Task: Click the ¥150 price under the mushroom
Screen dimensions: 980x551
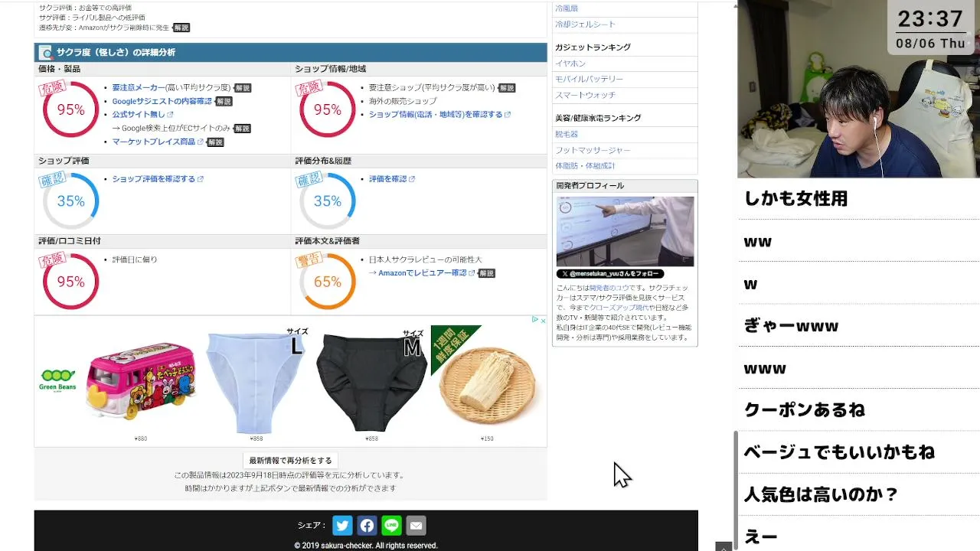Action: [488, 439]
